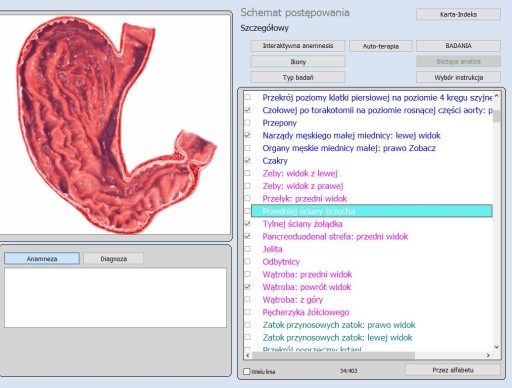Click the Ikony button
The image size is (512, 388).
tap(298, 62)
